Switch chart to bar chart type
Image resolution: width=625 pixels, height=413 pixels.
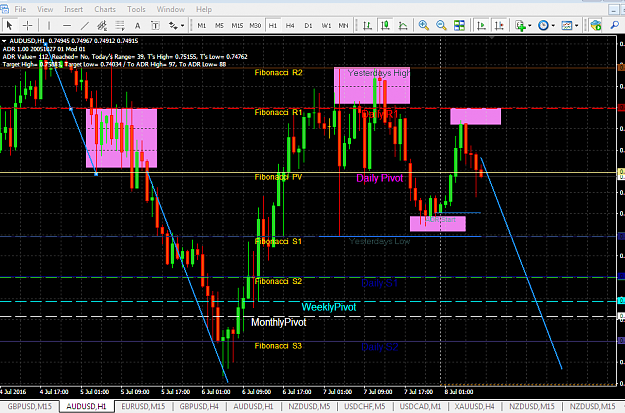[x=367, y=26]
